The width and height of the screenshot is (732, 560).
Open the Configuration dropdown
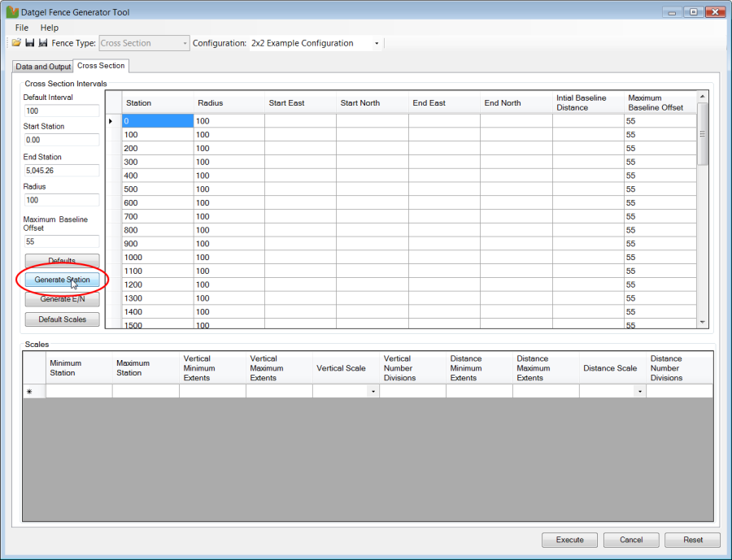coord(377,43)
